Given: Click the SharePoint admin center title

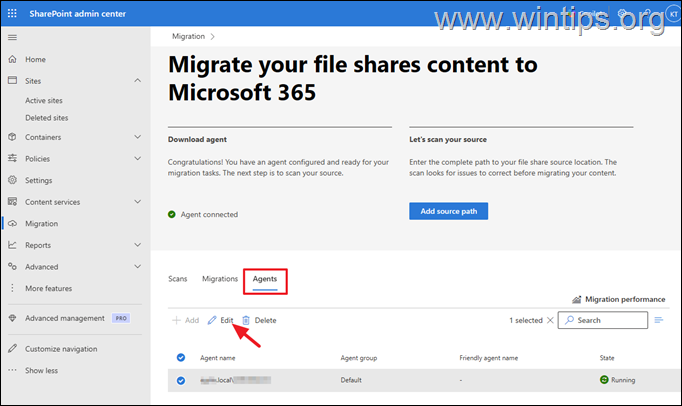Looking at the screenshot, I should point(77,14).
